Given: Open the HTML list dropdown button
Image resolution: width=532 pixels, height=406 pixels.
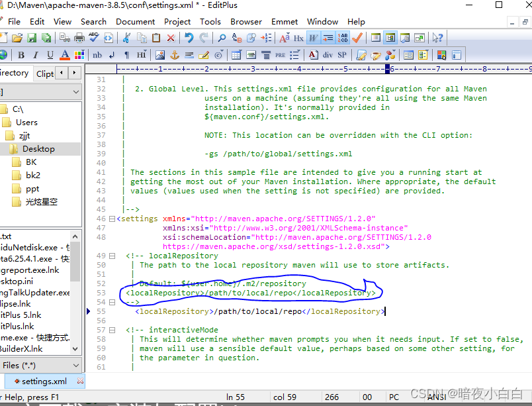Looking at the screenshot, I should 294,55.
